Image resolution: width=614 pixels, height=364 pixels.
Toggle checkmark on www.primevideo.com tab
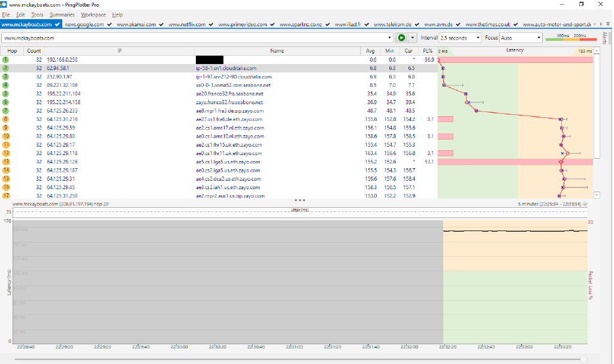272,25
